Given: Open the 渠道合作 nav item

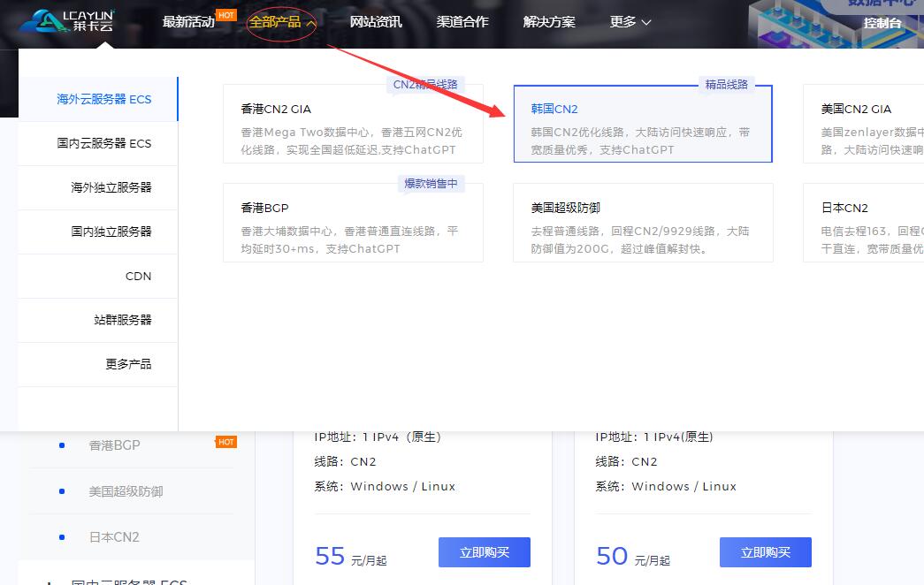Looking at the screenshot, I should click(x=462, y=22).
